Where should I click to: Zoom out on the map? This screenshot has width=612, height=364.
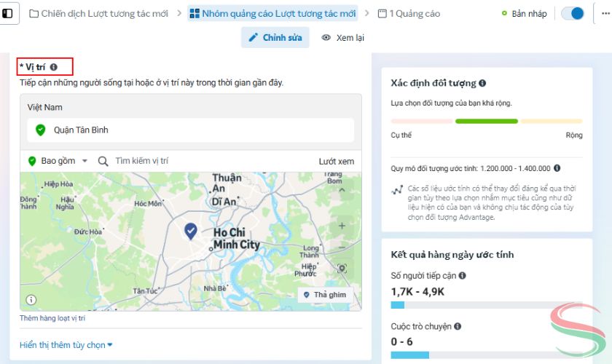[342, 248]
